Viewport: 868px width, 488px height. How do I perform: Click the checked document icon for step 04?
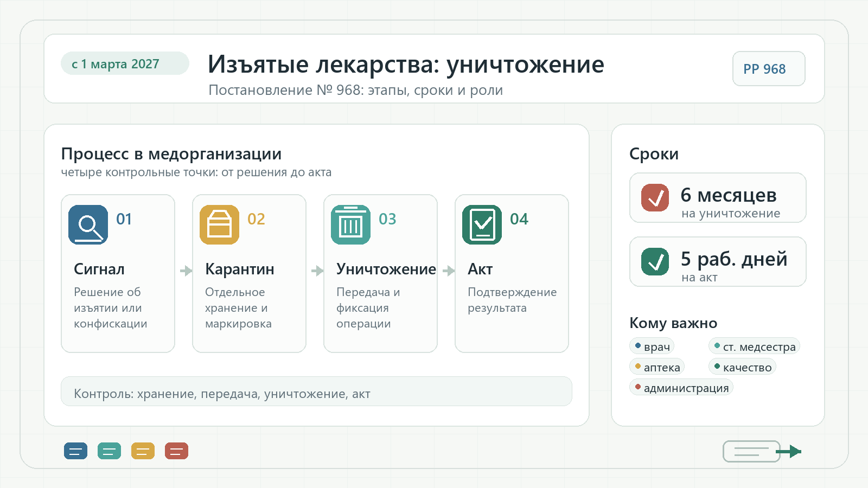pyautogui.click(x=482, y=224)
